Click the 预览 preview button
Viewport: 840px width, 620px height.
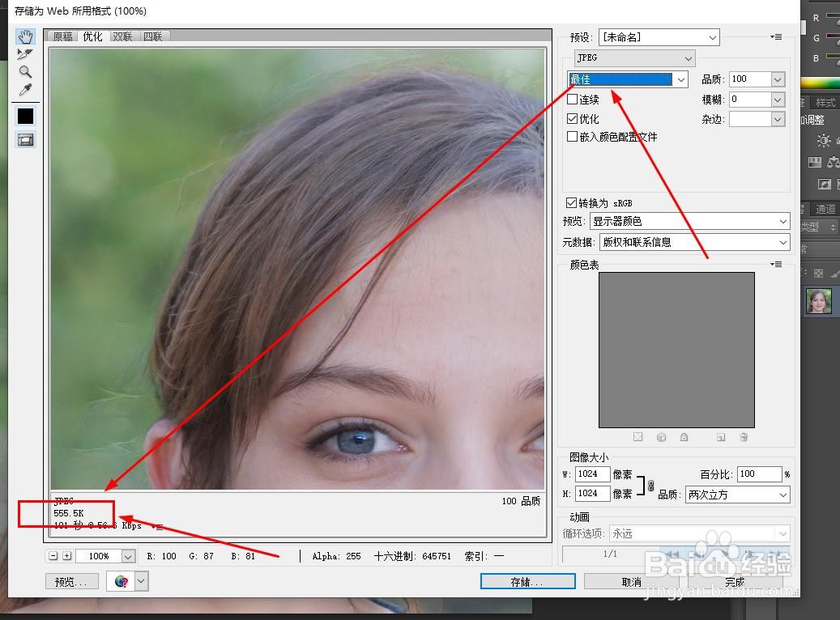(71, 581)
